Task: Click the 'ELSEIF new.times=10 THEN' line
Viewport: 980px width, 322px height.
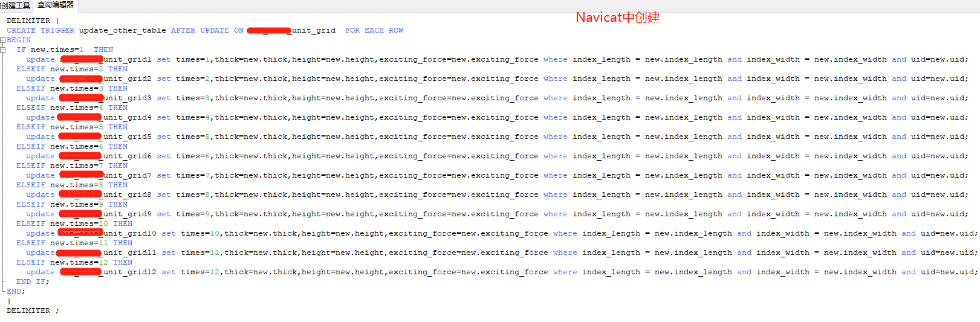Action: (x=74, y=224)
